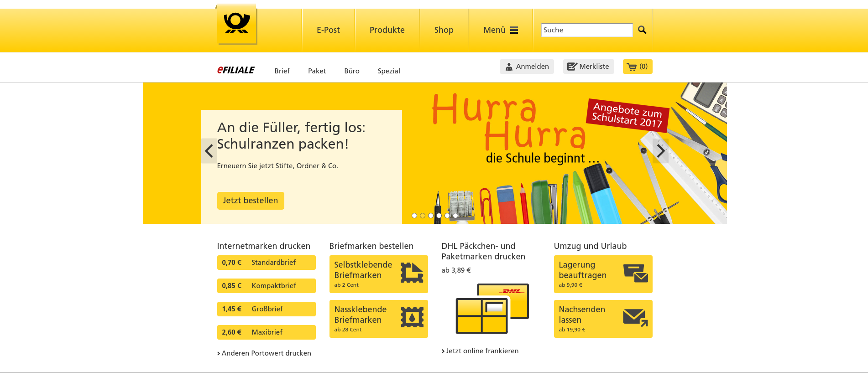Switch to the Paket category
This screenshot has width=868, height=382.
(317, 71)
